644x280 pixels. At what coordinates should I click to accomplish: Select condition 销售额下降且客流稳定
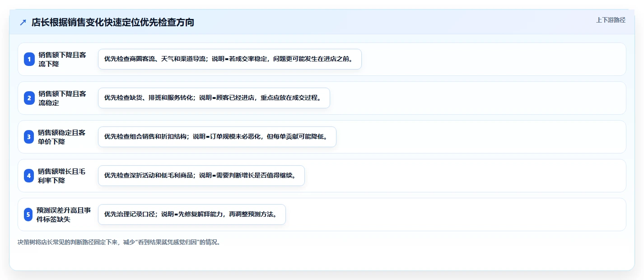(x=62, y=98)
